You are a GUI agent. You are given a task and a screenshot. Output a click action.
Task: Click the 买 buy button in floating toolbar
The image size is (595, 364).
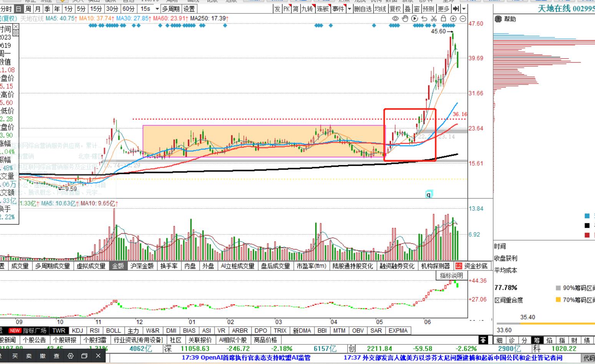tap(15, 356)
